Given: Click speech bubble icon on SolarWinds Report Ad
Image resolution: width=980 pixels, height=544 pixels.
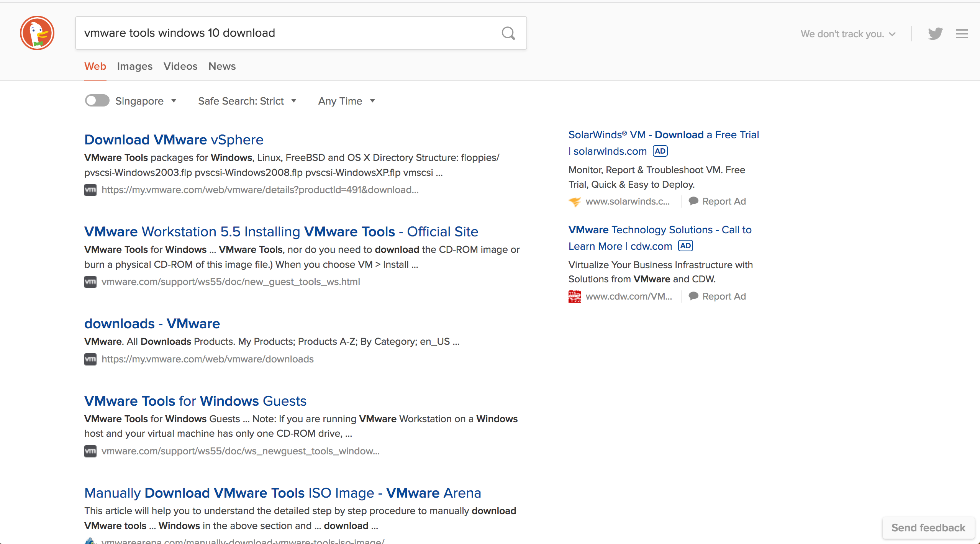Looking at the screenshot, I should click(693, 201).
